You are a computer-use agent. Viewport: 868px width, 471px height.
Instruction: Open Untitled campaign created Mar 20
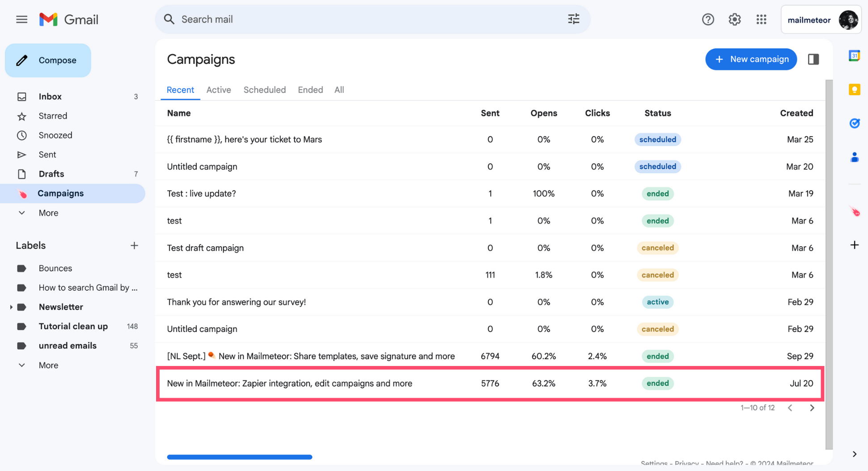490,166
